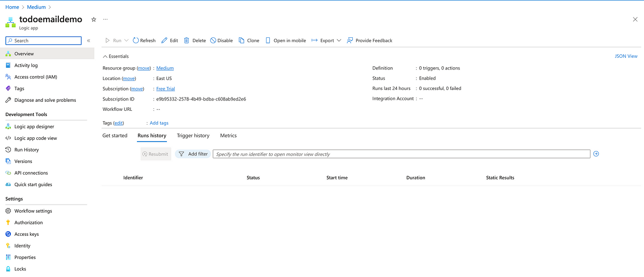Open Logic app code view icon
This screenshot has height=277, width=644.
pos(8,138)
